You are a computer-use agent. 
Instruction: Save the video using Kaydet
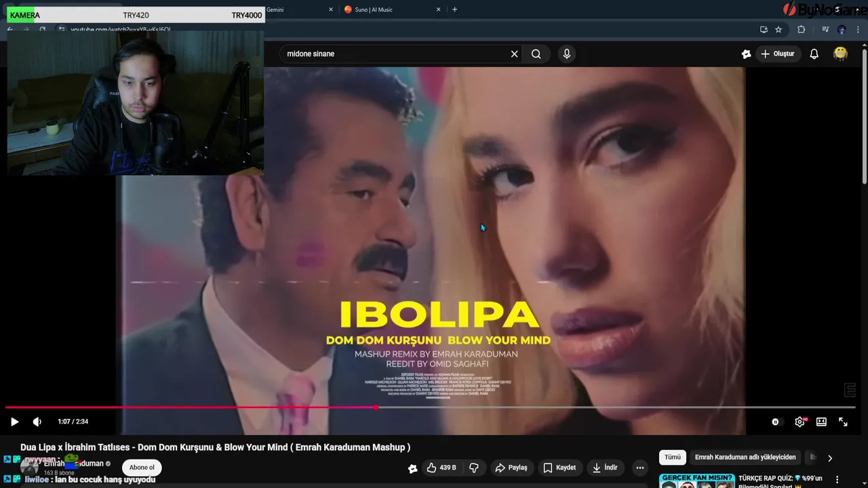pos(559,468)
